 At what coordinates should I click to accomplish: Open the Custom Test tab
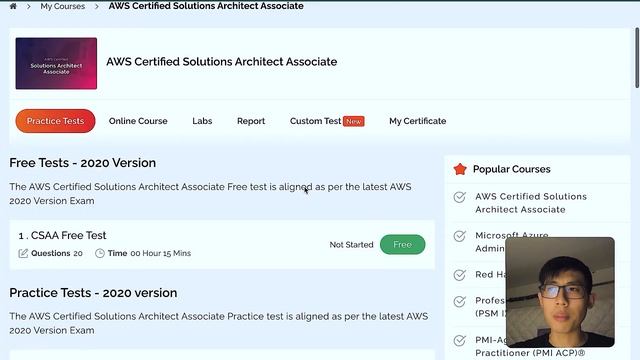pos(315,121)
